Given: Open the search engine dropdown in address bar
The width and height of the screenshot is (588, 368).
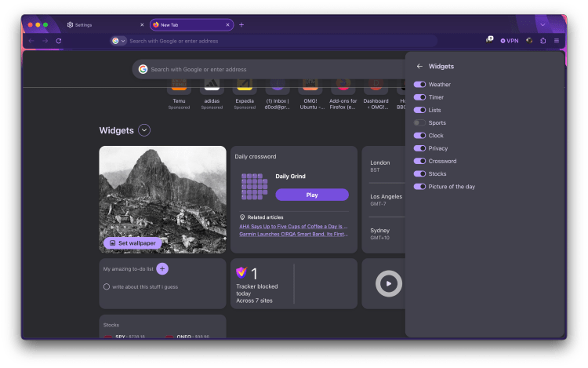Looking at the screenshot, I should coord(118,41).
